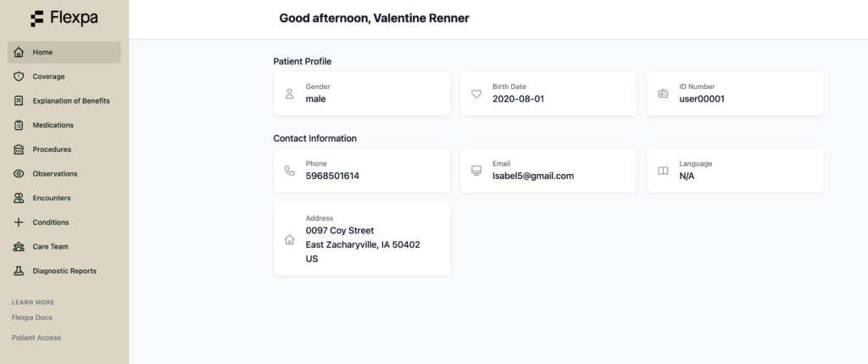Click the Home house icon
This screenshot has height=364, width=868.
point(19,53)
